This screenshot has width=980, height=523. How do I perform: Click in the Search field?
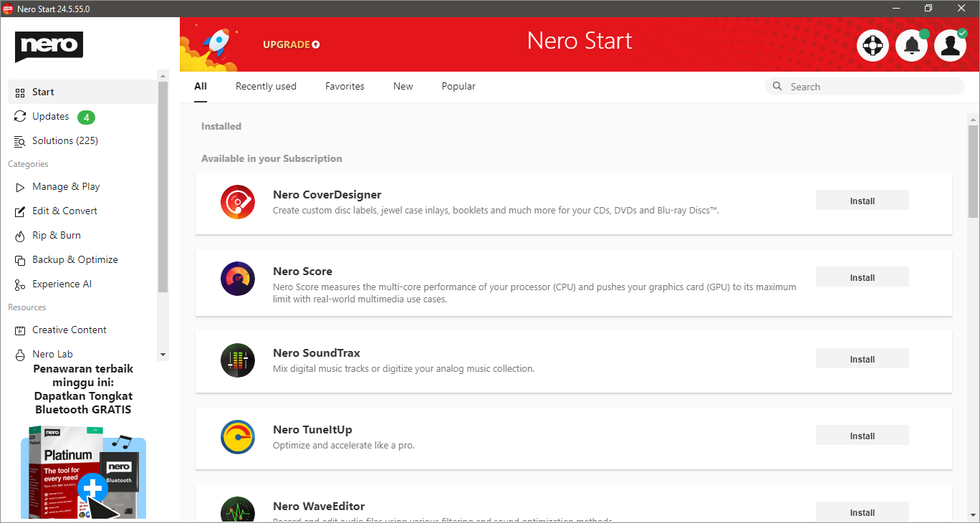point(865,87)
